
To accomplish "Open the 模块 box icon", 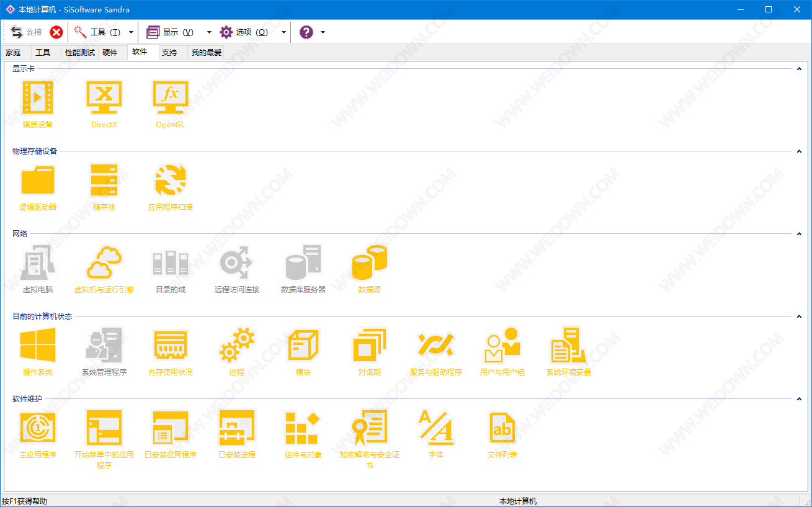I will (x=303, y=345).
